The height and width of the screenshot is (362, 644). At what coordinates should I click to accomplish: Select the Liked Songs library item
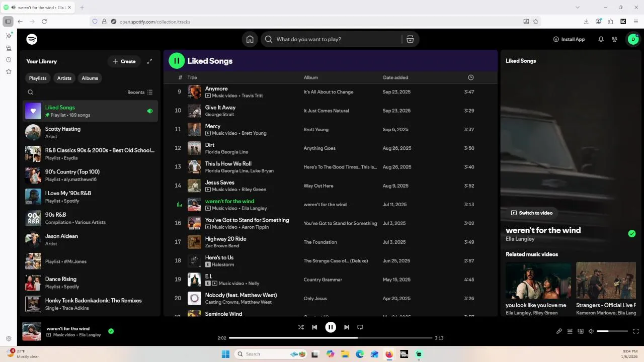(x=91, y=111)
